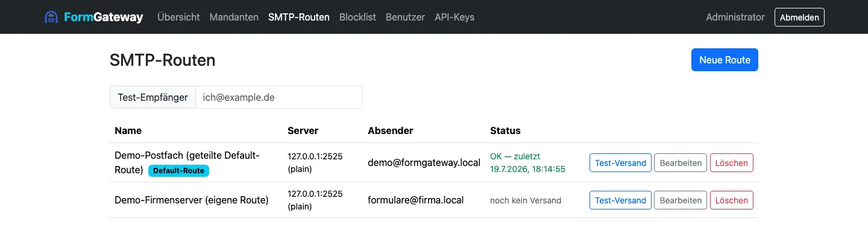Image resolution: width=868 pixels, height=233 pixels.
Task: Go to the Übersicht page
Action: (x=178, y=17)
